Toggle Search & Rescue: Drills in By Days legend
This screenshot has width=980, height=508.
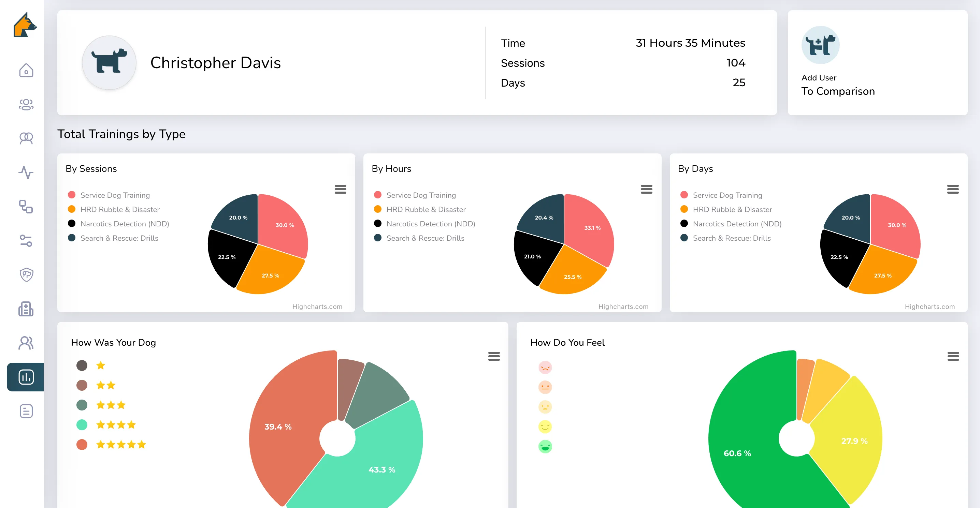click(725, 238)
